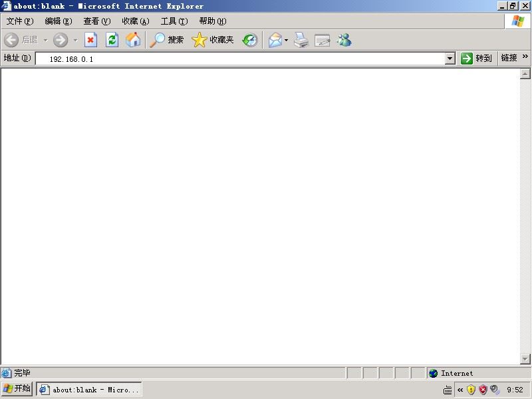
Task: Click the vertical scrollbar down arrow
Action: tap(525, 358)
